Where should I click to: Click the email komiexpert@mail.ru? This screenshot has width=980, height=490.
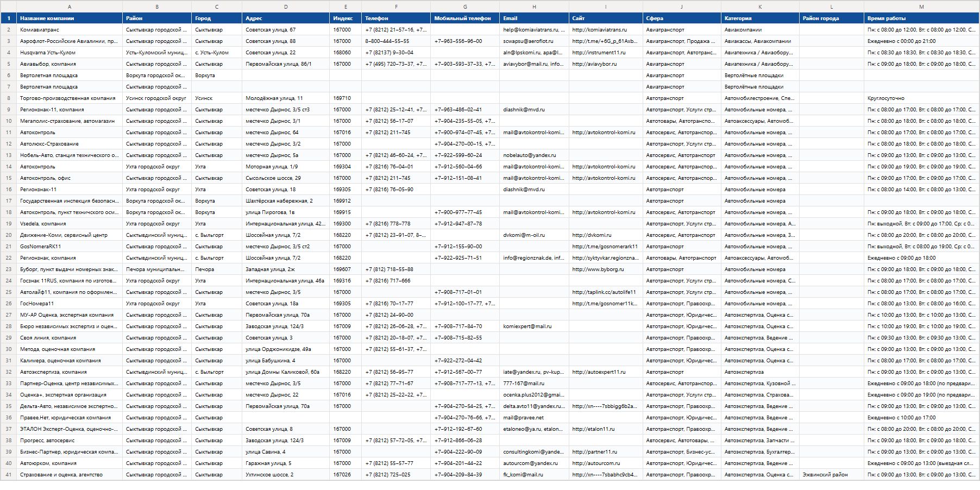click(x=534, y=326)
